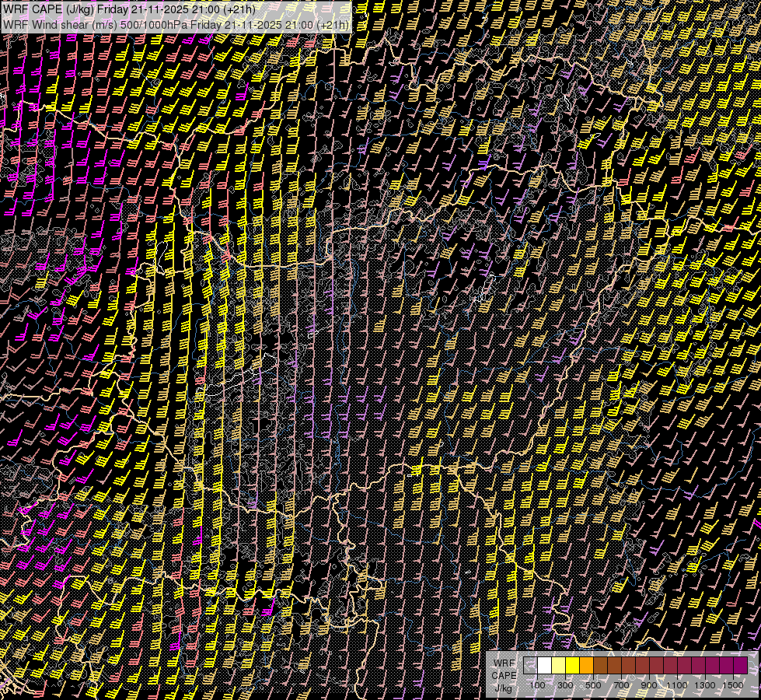Click the 300 label on legend
Screen dimensions: 761x700
(565, 685)
